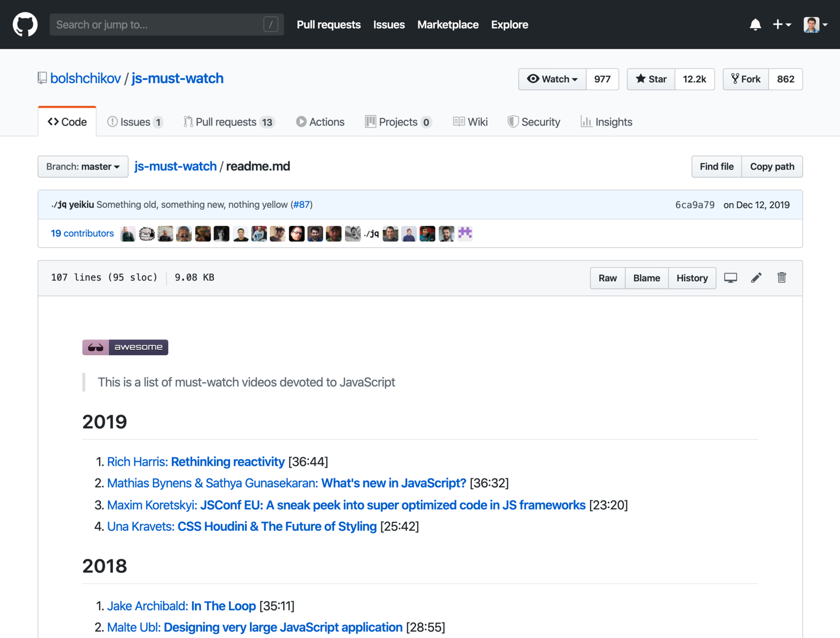View the 977 watchers count

[602, 79]
